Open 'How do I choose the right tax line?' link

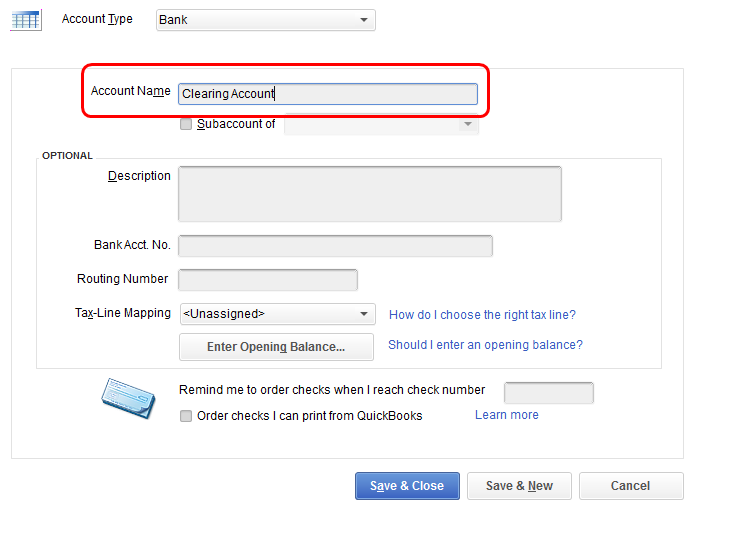482,315
